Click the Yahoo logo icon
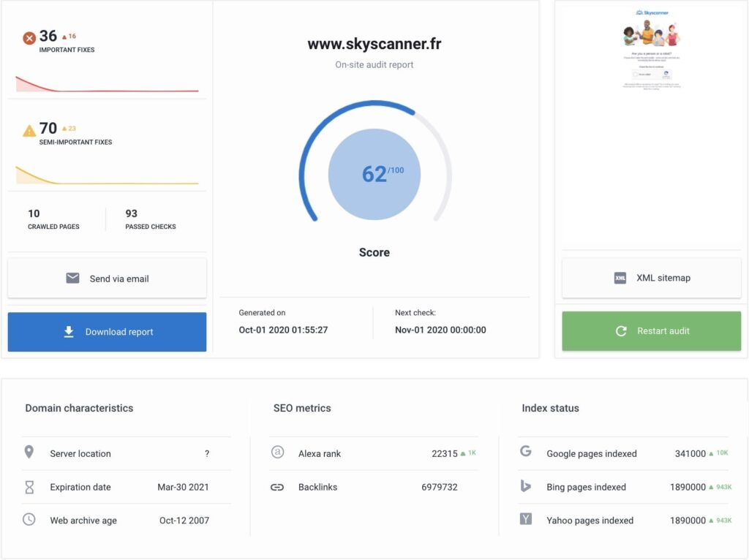Viewport: 749px width, 560px height. pyautogui.click(x=525, y=518)
